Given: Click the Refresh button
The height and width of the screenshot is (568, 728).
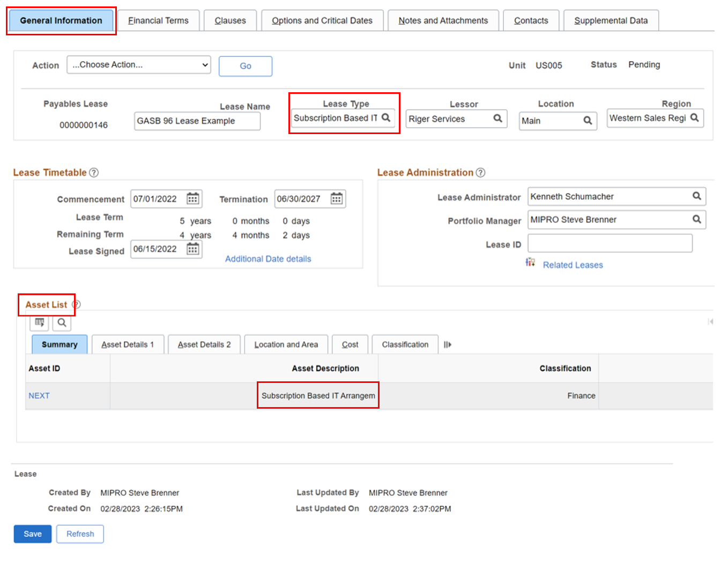Looking at the screenshot, I should tap(80, 534).
